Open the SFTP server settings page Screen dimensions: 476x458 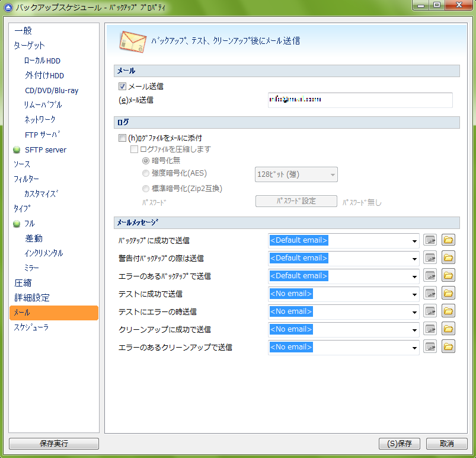[x=45, y=150]
